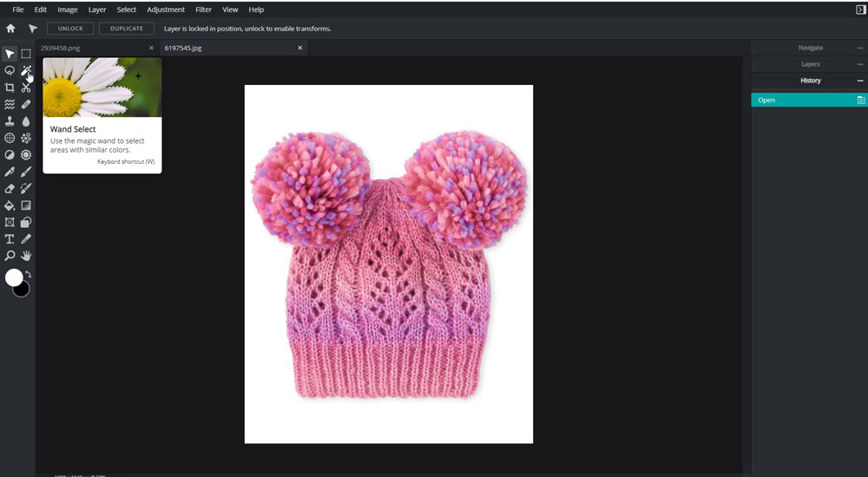Viewport: 868px width, 477px height.
Task: Select the Open history state
Action: pos(809,100)
